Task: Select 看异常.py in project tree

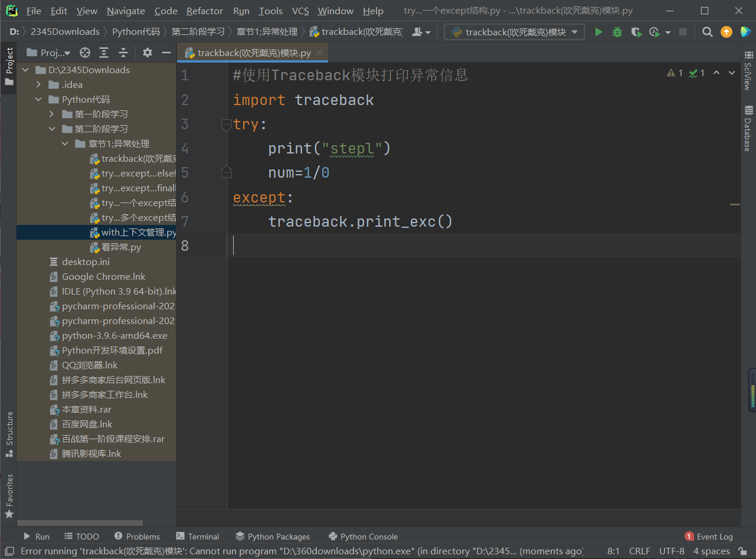Action: pyautogui.click(x=96, y=247)
